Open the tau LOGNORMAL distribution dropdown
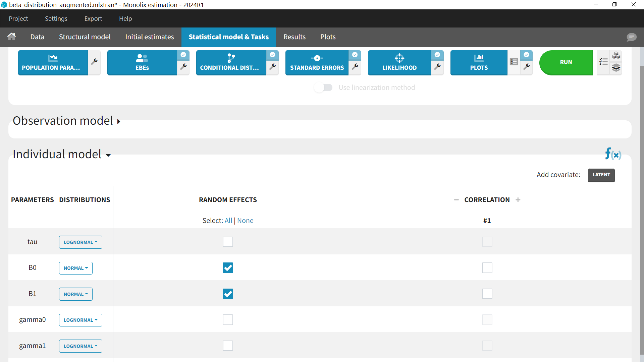The width and height of the screenshot is (644, 362). tap(80, 242)
